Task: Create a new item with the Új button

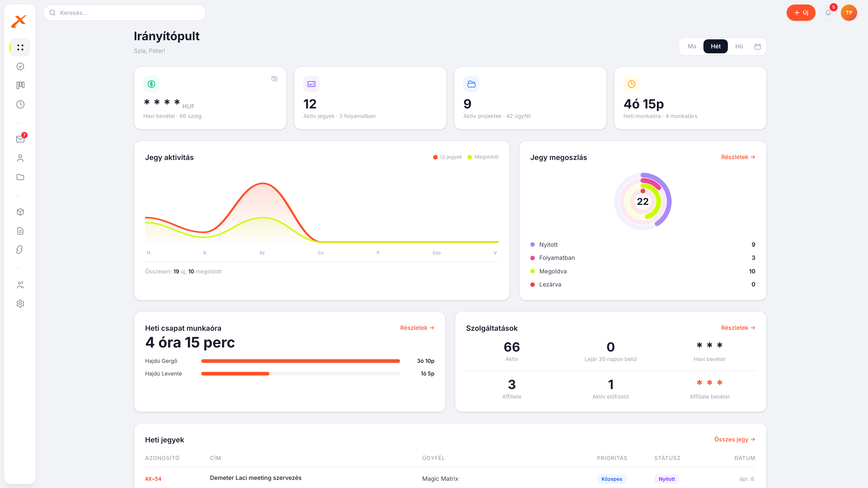Action: 801,12
